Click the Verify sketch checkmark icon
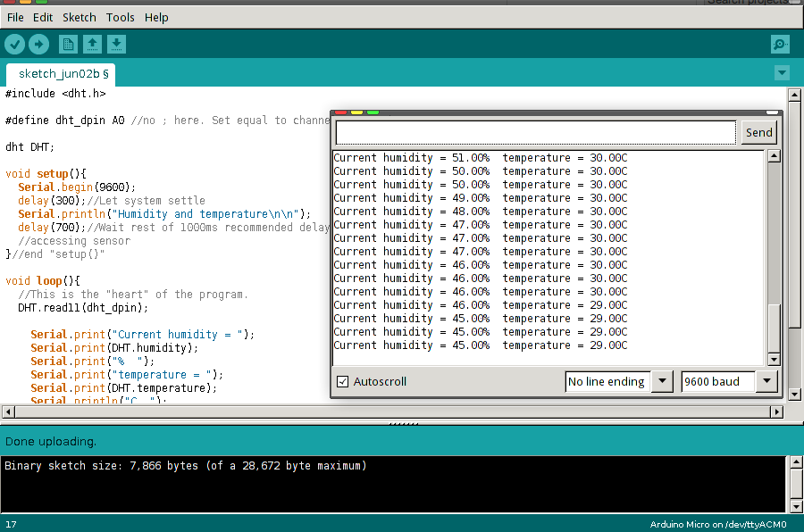The height and width of the screenshot is (532, 804). 15,45
